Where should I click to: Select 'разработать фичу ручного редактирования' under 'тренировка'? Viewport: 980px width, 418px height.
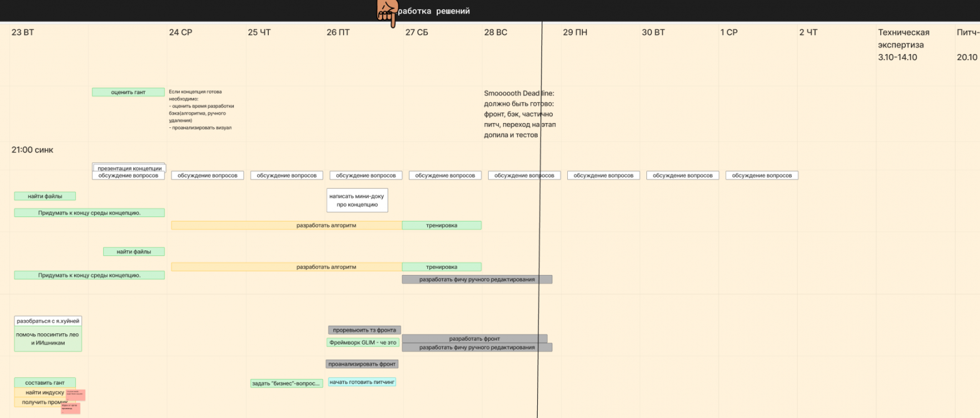[x=477, y=279]
